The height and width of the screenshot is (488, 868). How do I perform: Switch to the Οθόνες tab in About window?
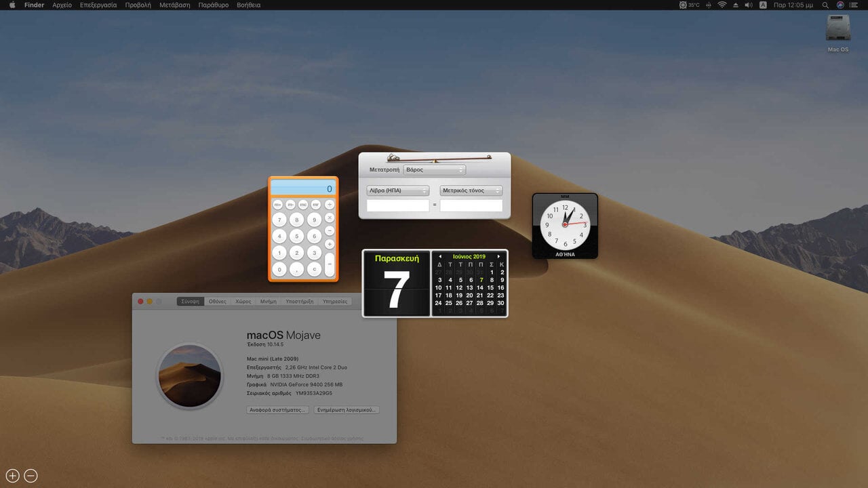coord(218,301)
